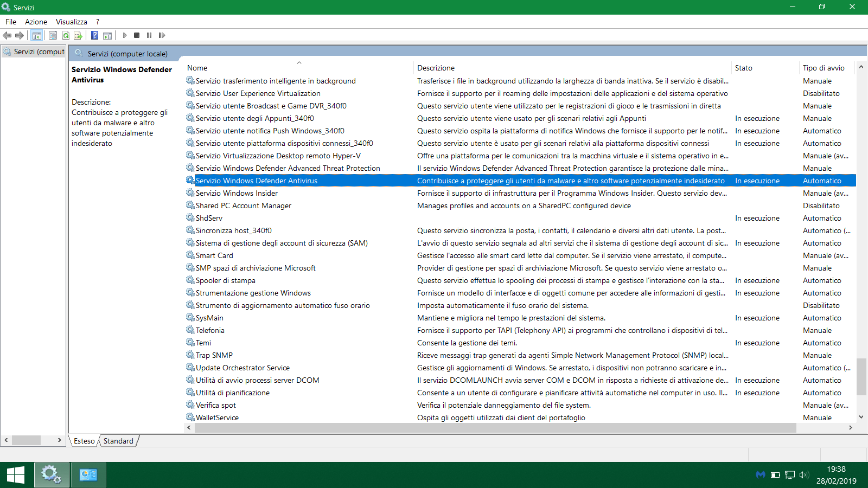Select Sincronizza host_340f0 service

520,230
